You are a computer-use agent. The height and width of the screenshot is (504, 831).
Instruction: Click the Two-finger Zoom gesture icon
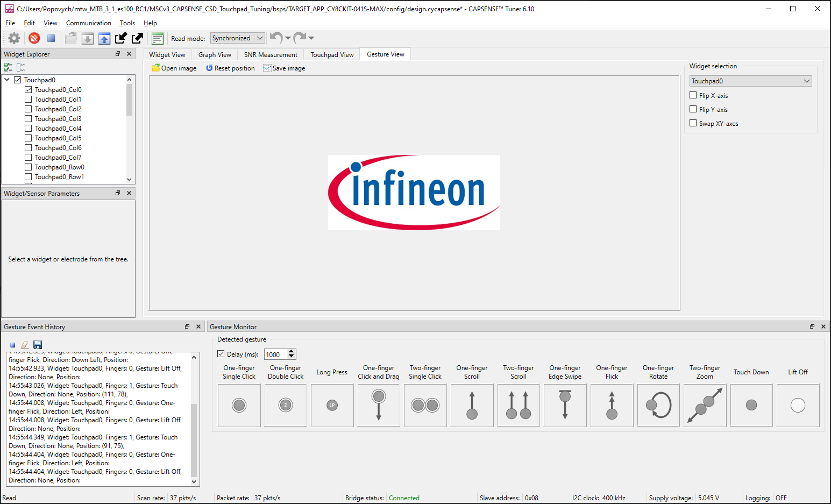coord(705,406)
